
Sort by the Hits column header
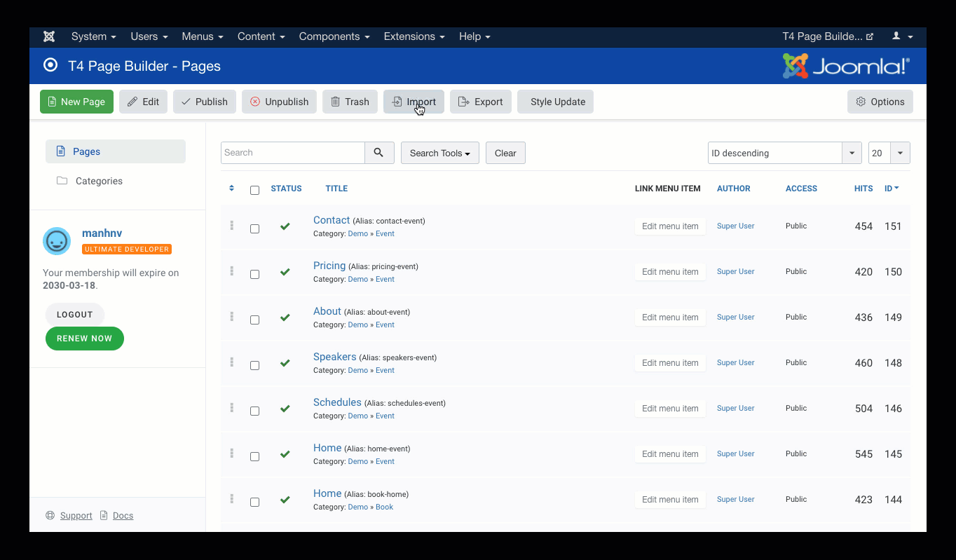click(x=863, y=189)
